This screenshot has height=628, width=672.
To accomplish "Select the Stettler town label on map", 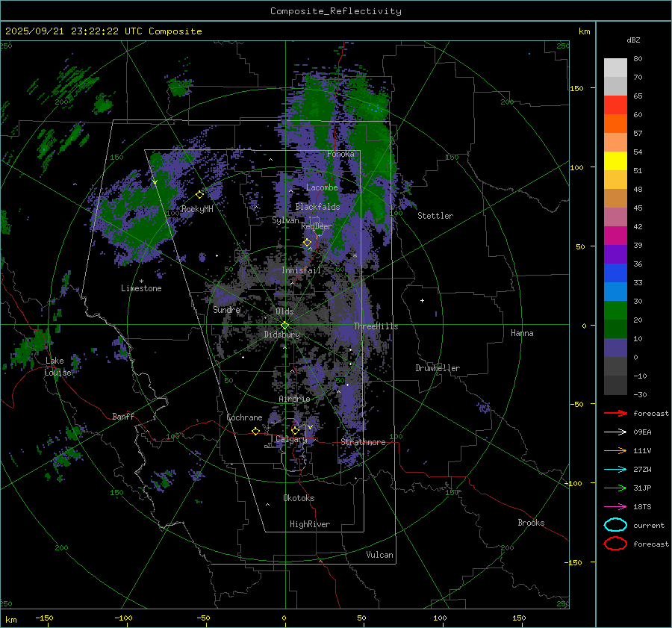I will pos(435,216).
